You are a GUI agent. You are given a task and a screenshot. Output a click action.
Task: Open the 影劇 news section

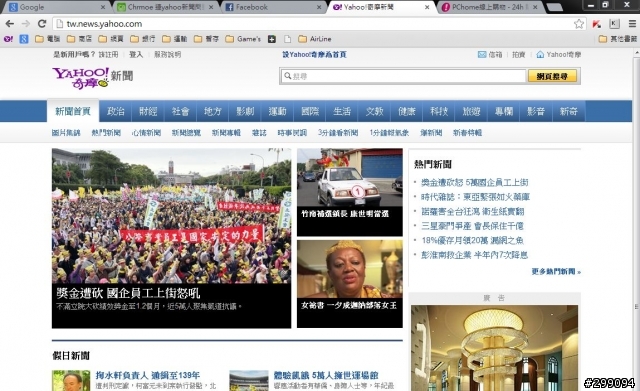(245, 111)
